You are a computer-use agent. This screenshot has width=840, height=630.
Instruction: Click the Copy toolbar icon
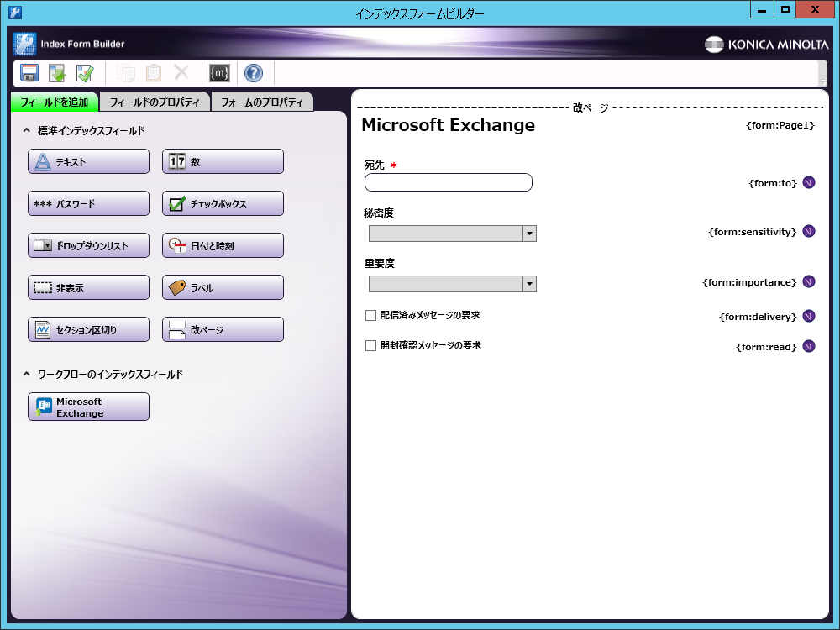[126, 73]
